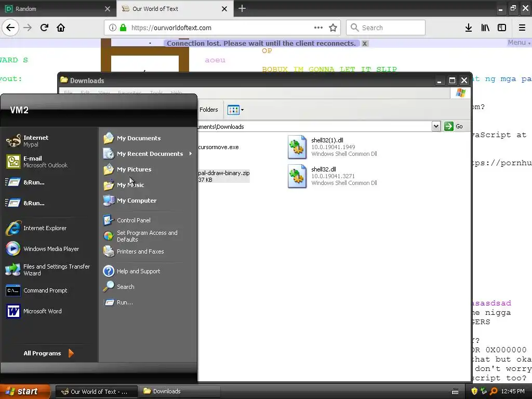Open Printers and Faxes
The width and height of the screenshot is (532, 399).
148,251
